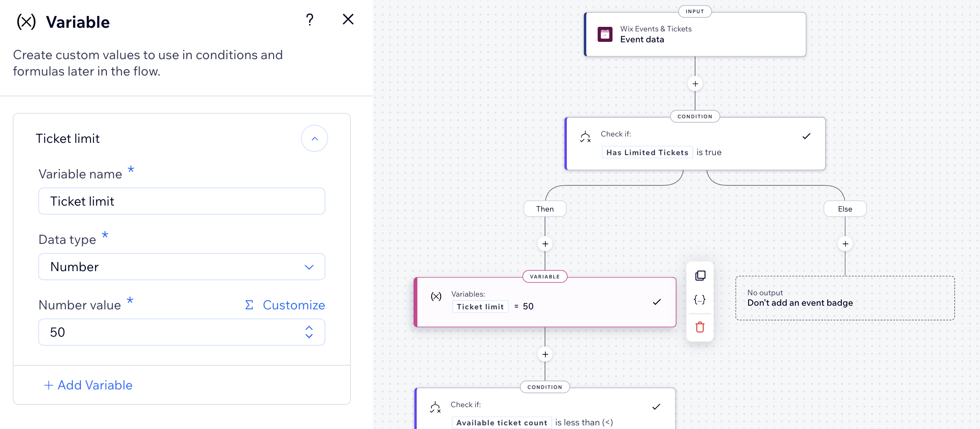Click the Then branch label
The image size is (980, 429).
[545, 209]
